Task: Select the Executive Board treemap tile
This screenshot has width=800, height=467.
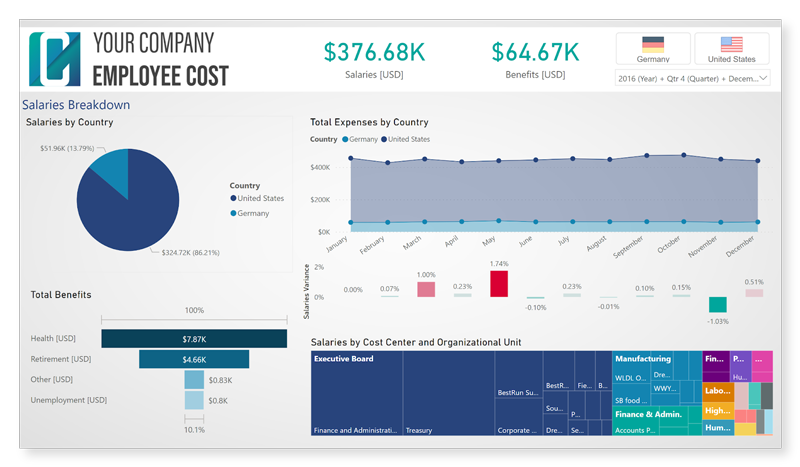Action: tap(355, 390)
